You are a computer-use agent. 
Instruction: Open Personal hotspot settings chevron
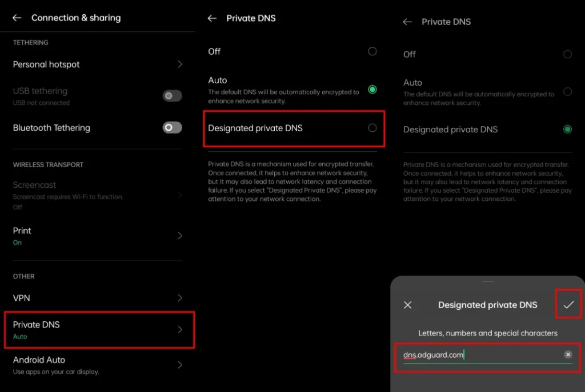point(180,64)
